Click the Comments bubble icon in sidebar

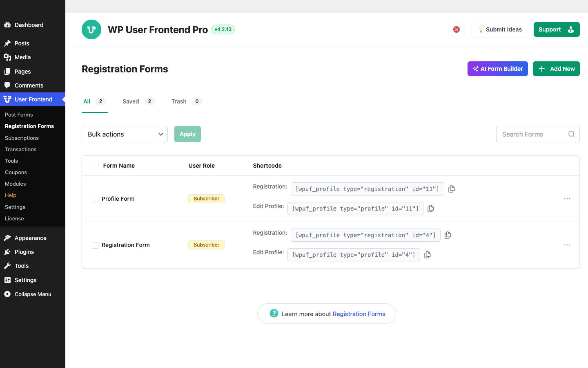coord(7,85)
